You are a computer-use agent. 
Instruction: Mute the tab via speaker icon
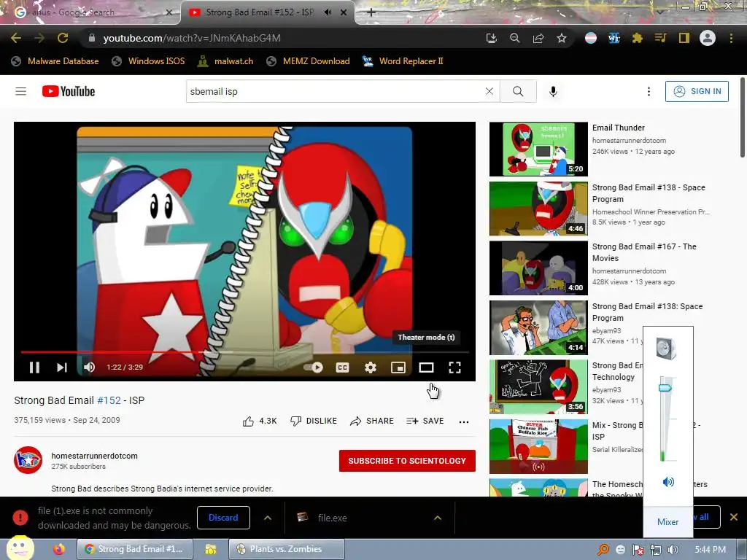click(x=328, y=12)
